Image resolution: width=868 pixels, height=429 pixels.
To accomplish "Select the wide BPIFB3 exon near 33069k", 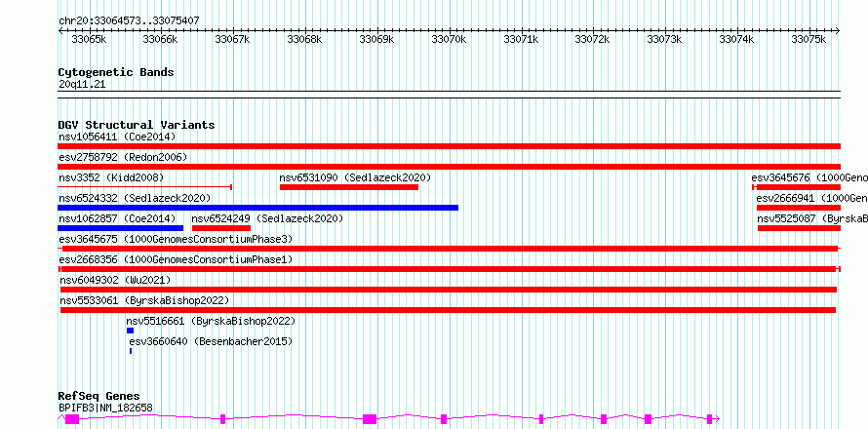I will 370,419.
